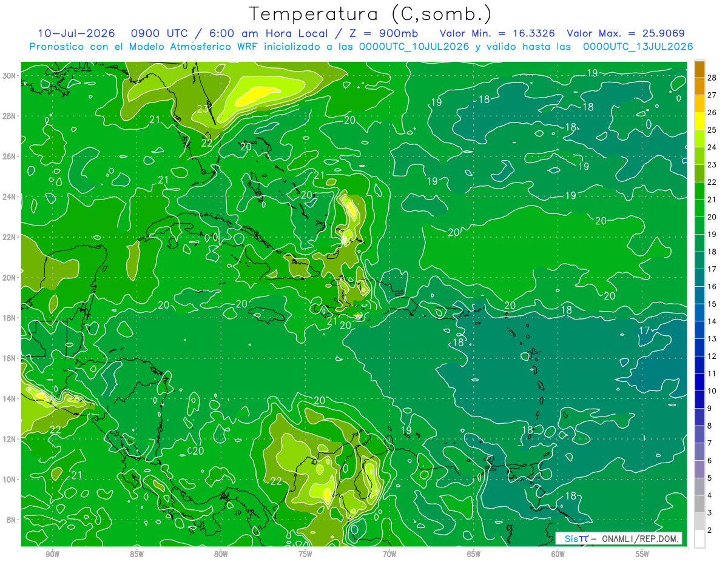This screenshot has height=562, width=728.
Task: Click the '23' contour label over Florida
Action: pyautogui.click(x=203, y=109)
